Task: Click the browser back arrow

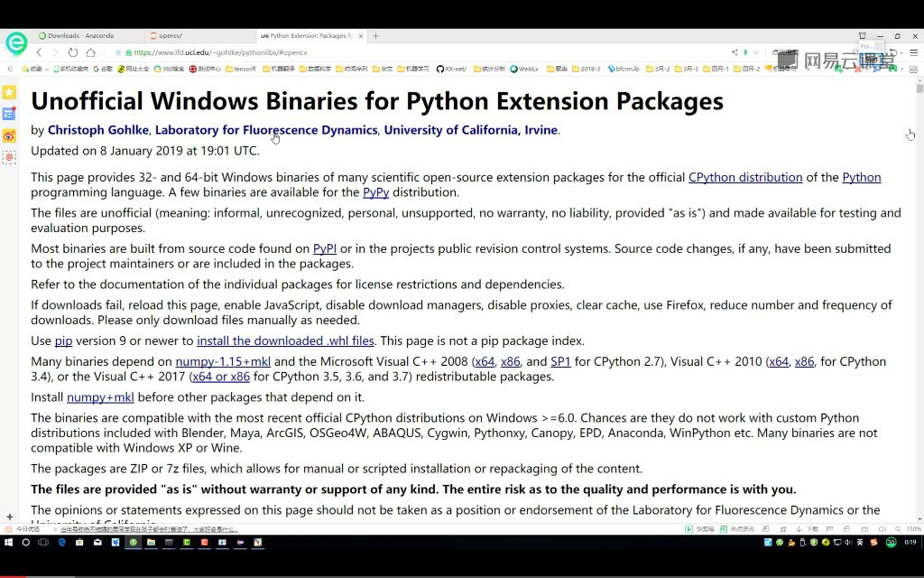Action: click(39, 52)
